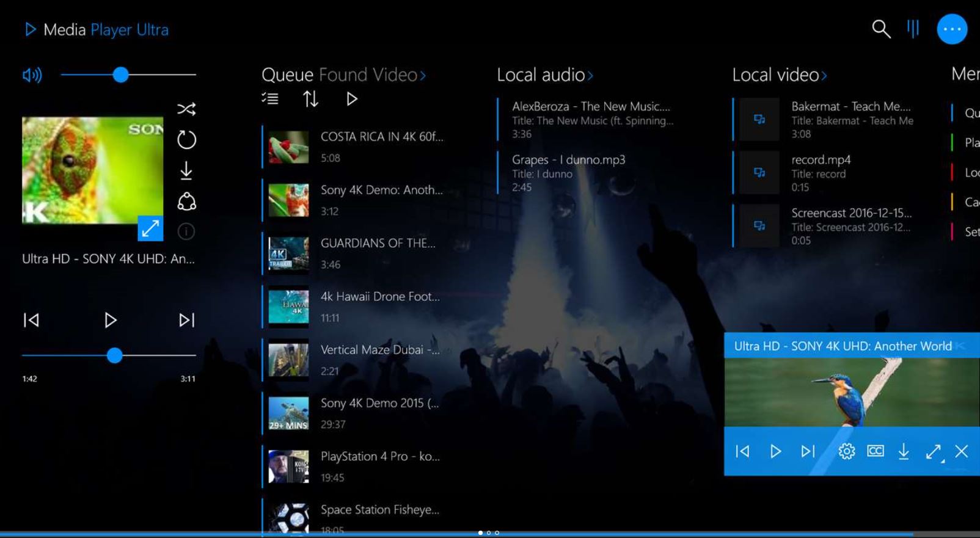980x538 pixels.
Task: Click the kingfisher video preview in mini player
Action: tap(852, 392)
